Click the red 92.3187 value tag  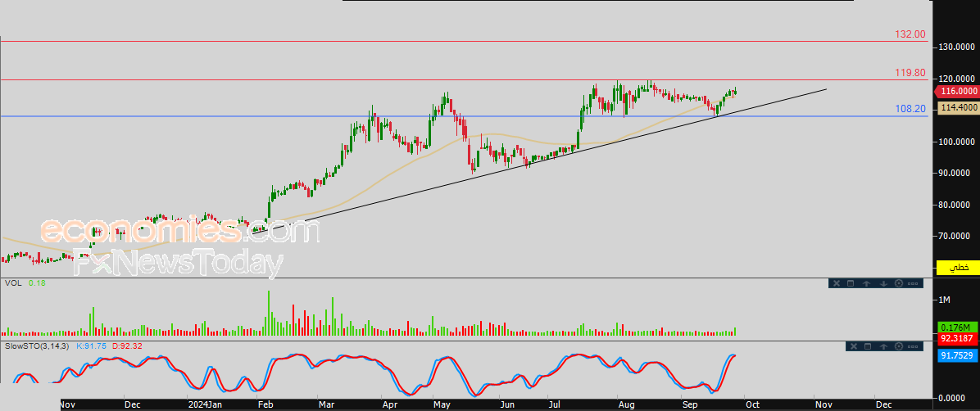coord(958,339)
